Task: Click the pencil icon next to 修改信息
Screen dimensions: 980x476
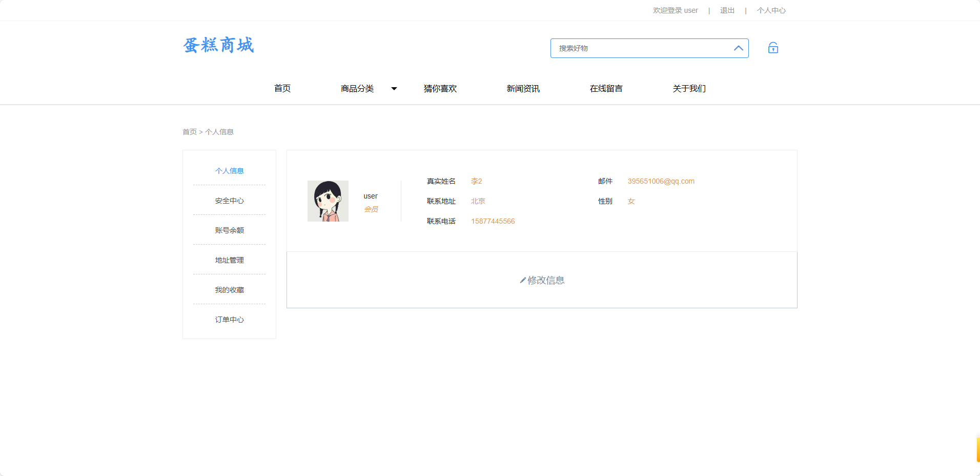Action: point(523,280)
